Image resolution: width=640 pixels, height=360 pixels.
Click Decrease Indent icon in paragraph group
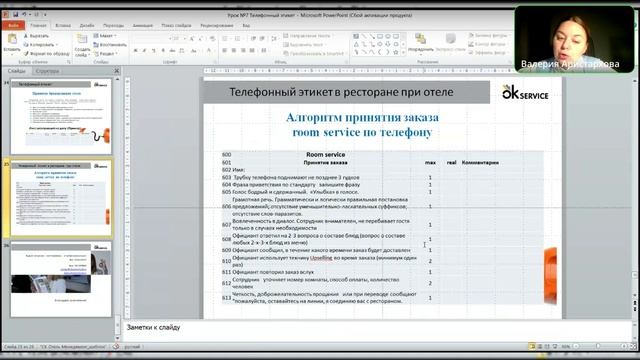[x=253, y=39]
